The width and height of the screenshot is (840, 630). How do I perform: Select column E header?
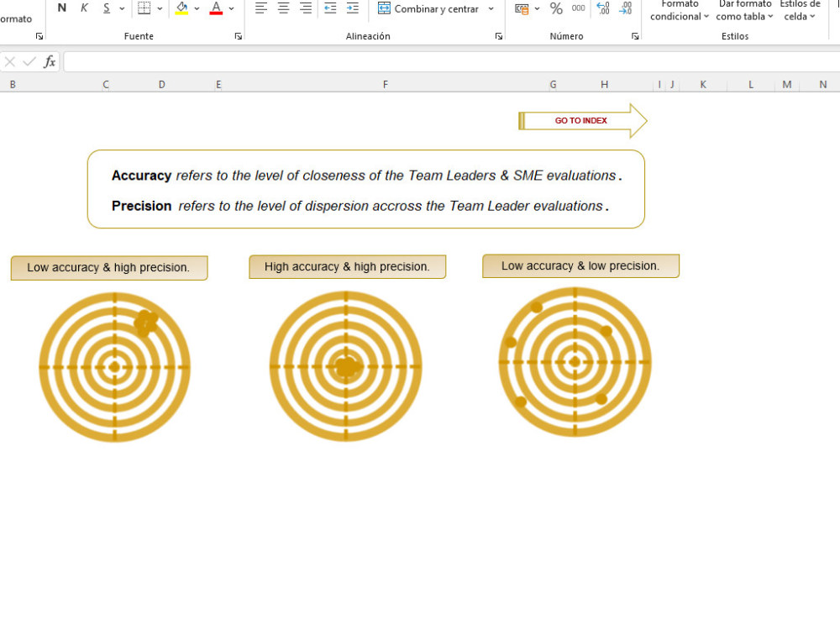[218, 85]
